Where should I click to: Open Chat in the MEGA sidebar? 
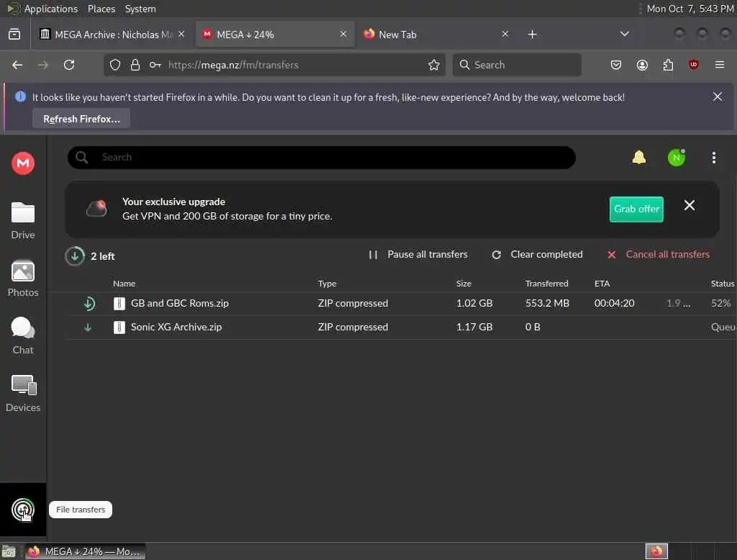coord(22,335)
